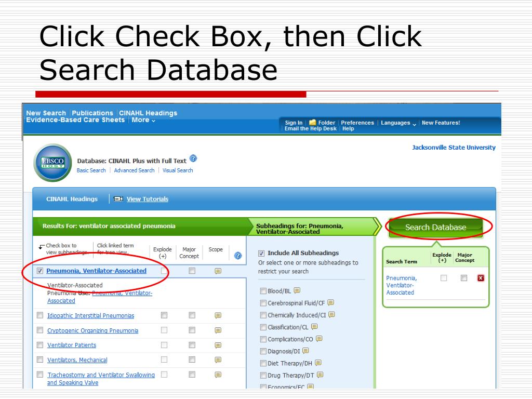Click Sign In in the top bar
This screenshot has width=532, height=399.
[x=294, y=123]
